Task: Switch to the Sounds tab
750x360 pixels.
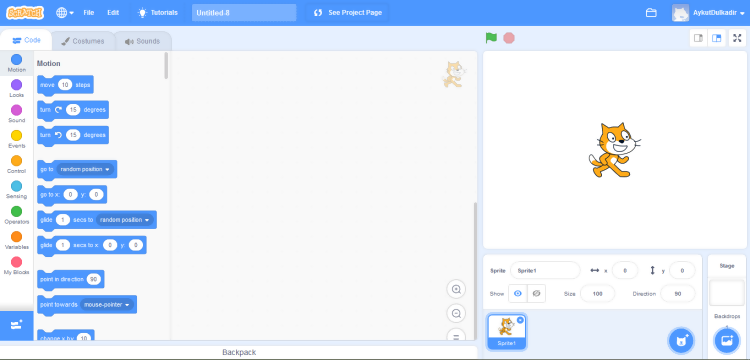Action: click(142, 41)
